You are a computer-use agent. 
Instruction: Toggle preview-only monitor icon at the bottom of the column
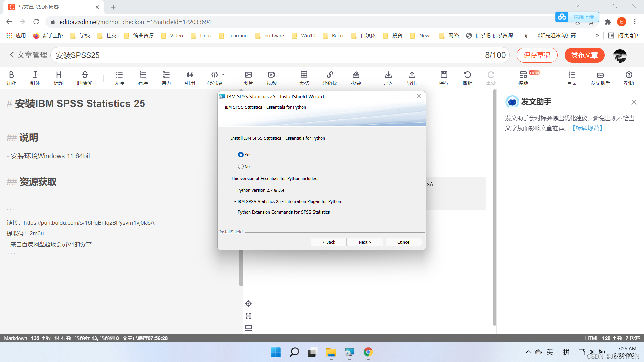pos(248,328)
